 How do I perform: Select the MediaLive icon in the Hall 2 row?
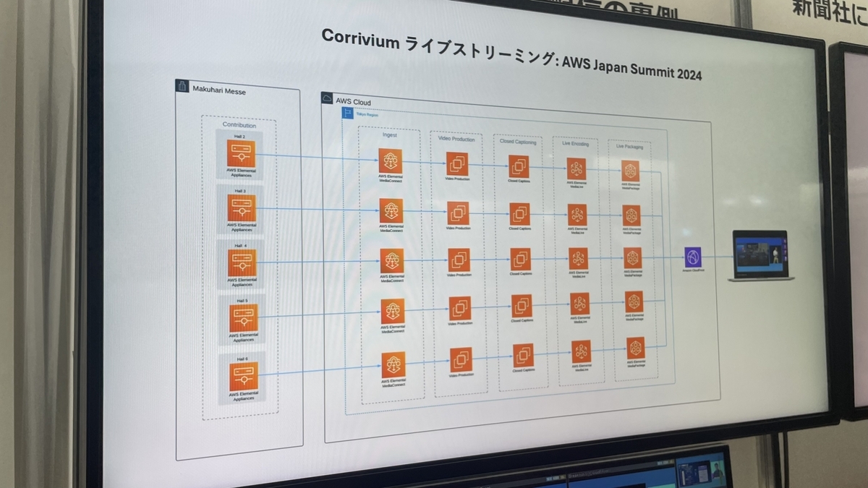pos(576,168)
